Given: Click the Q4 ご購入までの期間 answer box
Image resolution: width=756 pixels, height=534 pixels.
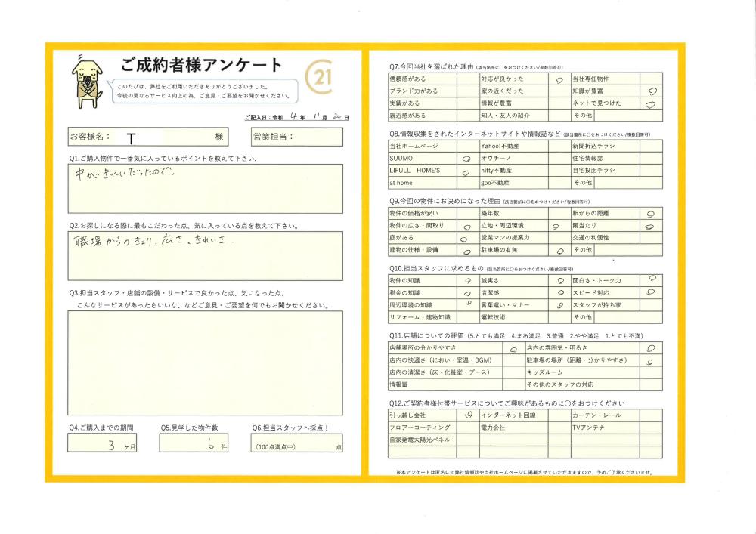Looking at the screenshot, I should 102,443.
